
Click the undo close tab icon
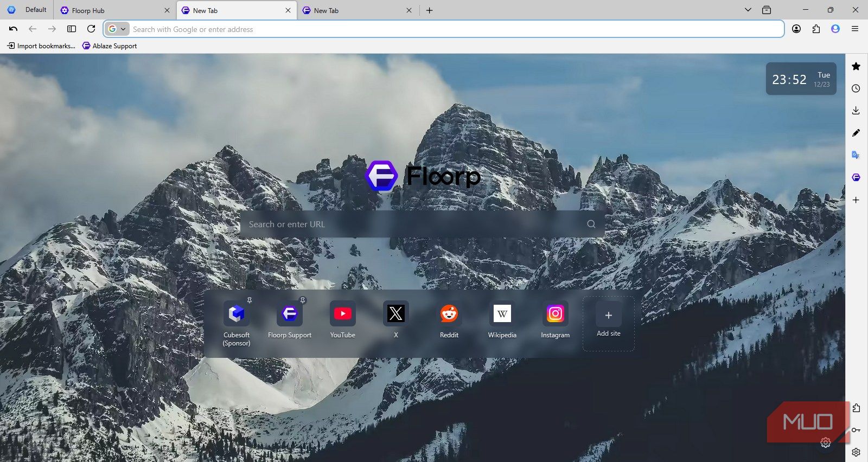click(x=14, y=29)
